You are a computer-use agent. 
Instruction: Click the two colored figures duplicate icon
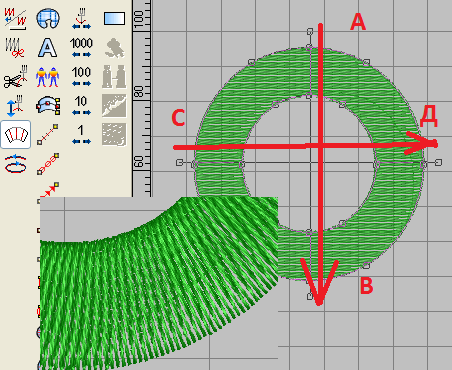[47, 77]
